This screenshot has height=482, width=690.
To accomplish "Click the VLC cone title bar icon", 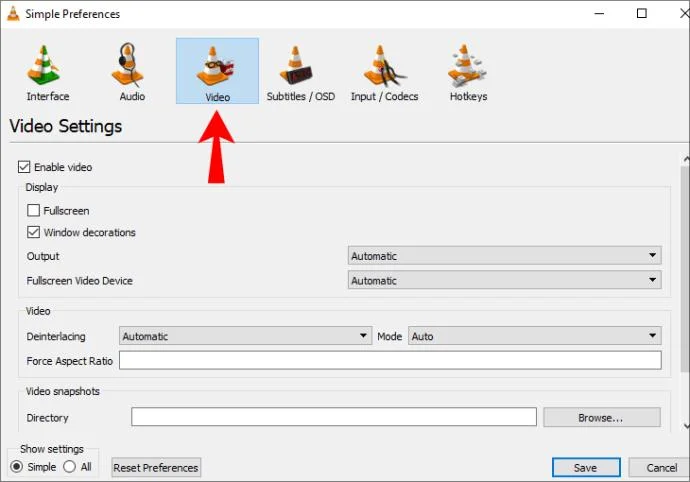I will click(13, 14).
